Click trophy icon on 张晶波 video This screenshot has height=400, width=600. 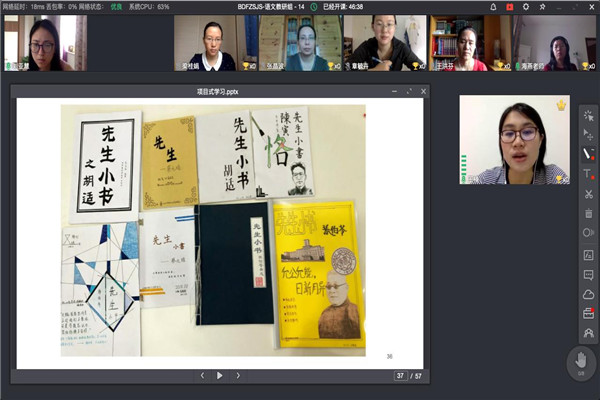tap(331, 66)
